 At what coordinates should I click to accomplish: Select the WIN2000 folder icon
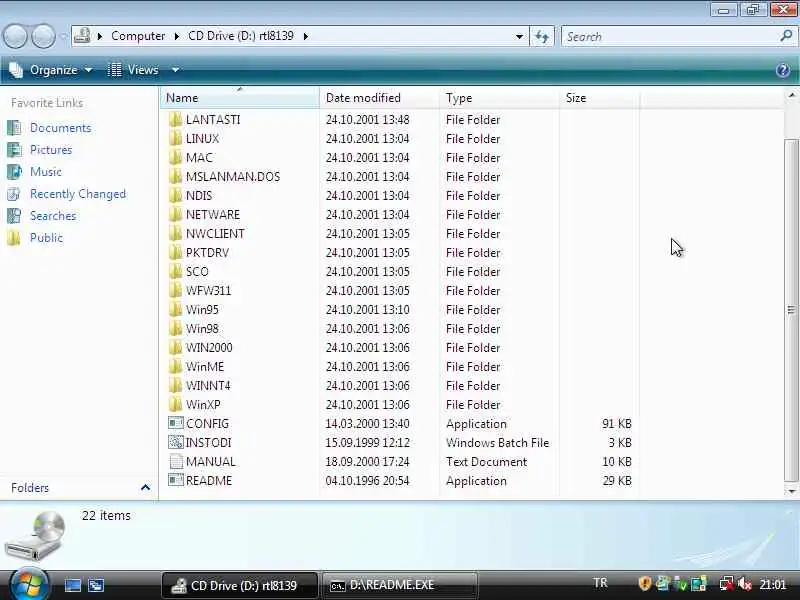tap(176, 347)
